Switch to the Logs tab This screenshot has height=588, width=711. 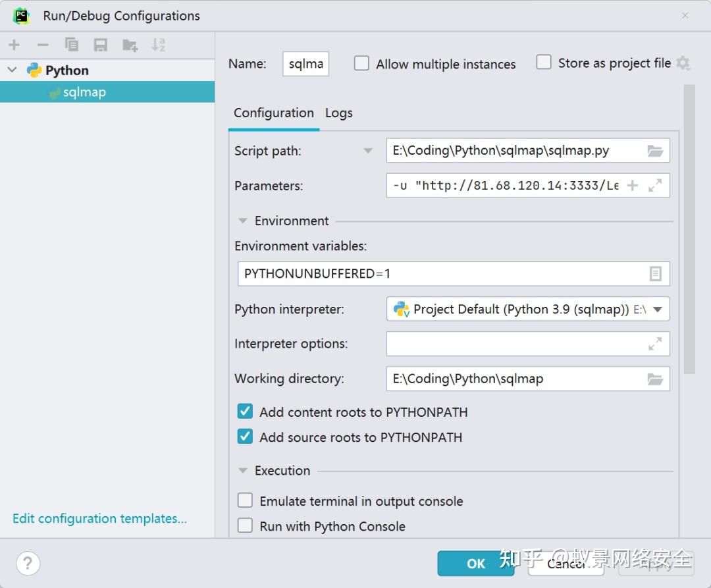[338, 113]
